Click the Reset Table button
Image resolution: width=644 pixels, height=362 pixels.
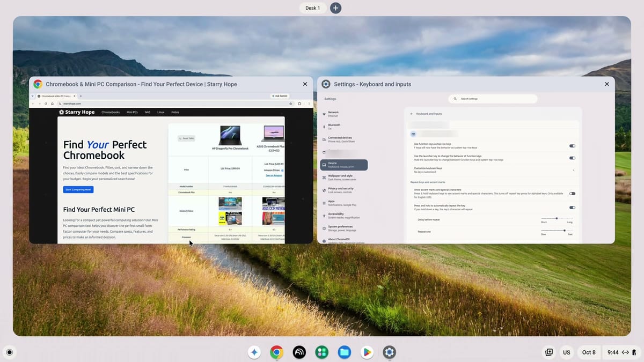[x=187, y=138]
